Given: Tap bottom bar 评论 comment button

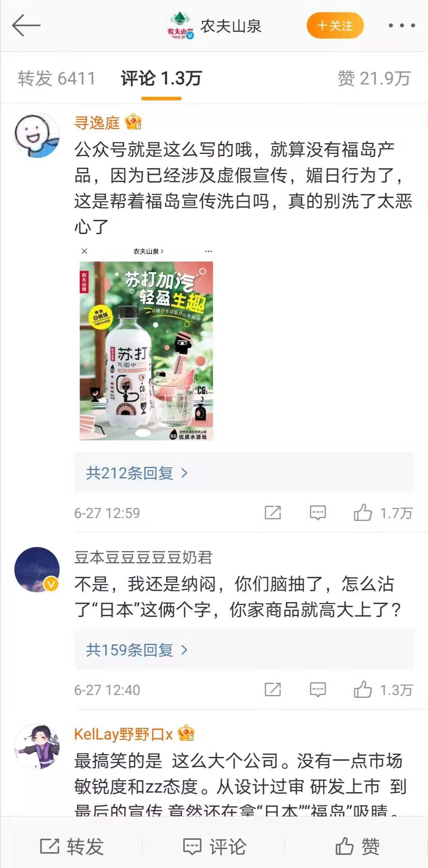Looking at the screenshot, I should (214, 847).
